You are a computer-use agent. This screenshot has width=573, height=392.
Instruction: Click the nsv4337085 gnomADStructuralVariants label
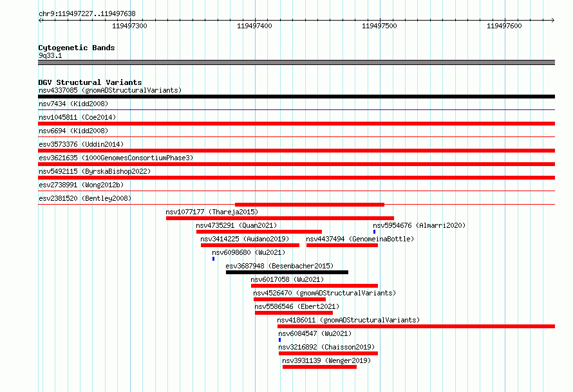point(110,90)
